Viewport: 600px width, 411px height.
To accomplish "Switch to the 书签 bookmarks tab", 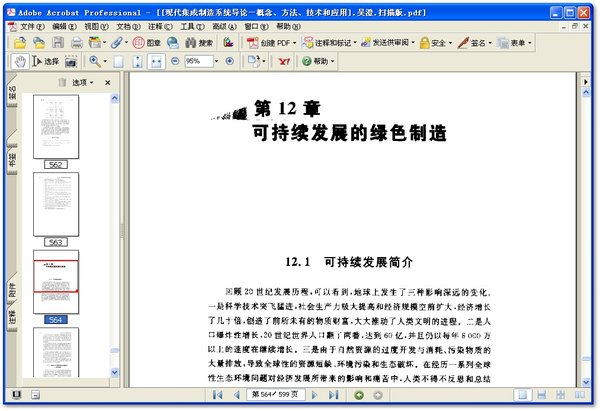I will [12, 159].
